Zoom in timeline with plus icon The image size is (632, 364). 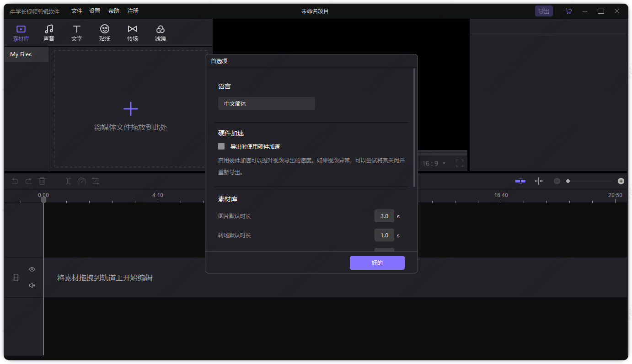tap(621, 181)
